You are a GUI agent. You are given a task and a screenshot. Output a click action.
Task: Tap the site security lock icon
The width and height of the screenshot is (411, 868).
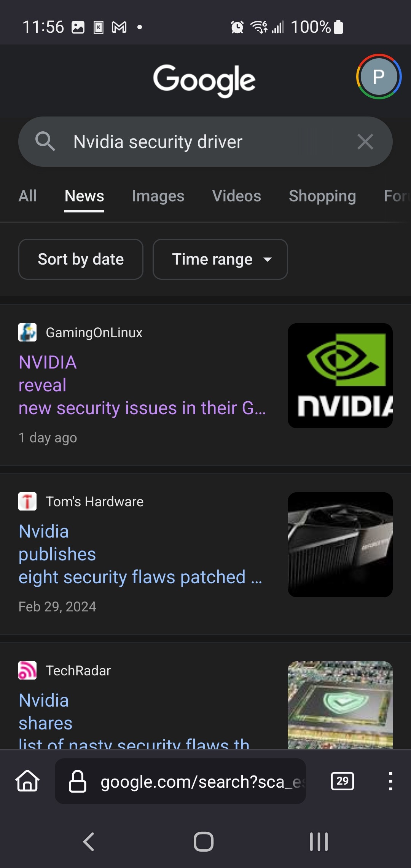[77, 781]
